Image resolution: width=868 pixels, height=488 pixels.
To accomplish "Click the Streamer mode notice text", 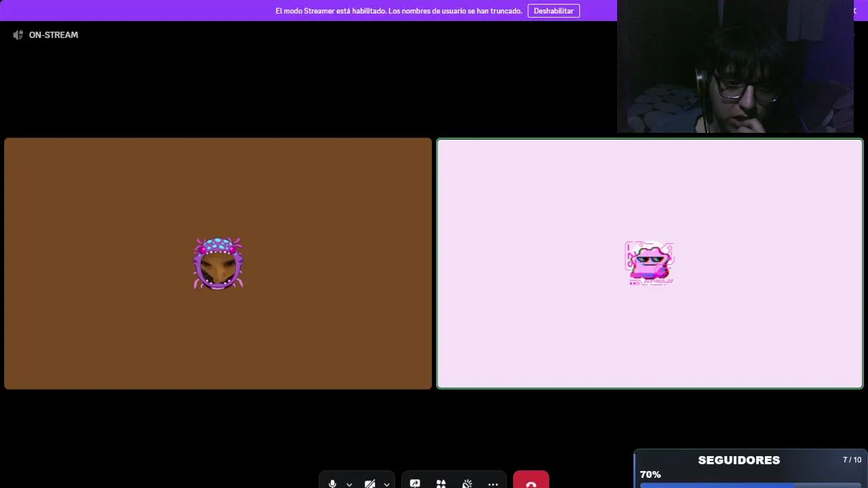I will (x=399, y=11).
